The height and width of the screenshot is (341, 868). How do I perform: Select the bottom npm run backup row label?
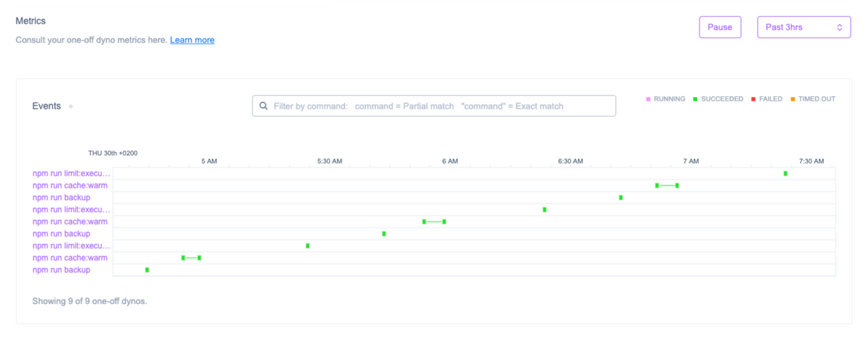tap(61, 270)
